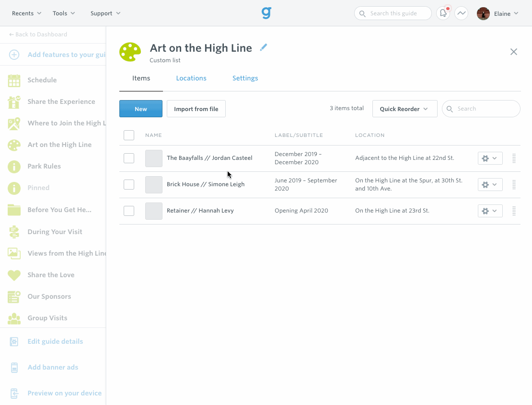Open the notifications bell
The width and height of the screenshot is (532, 405).
coord(443,13)
